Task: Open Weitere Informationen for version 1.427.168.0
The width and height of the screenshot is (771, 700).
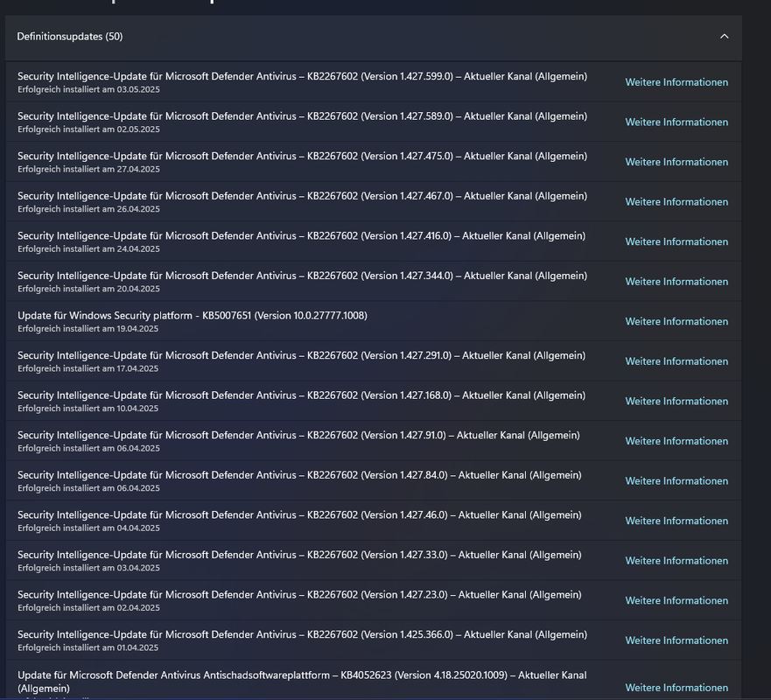Action: point(676,401)
